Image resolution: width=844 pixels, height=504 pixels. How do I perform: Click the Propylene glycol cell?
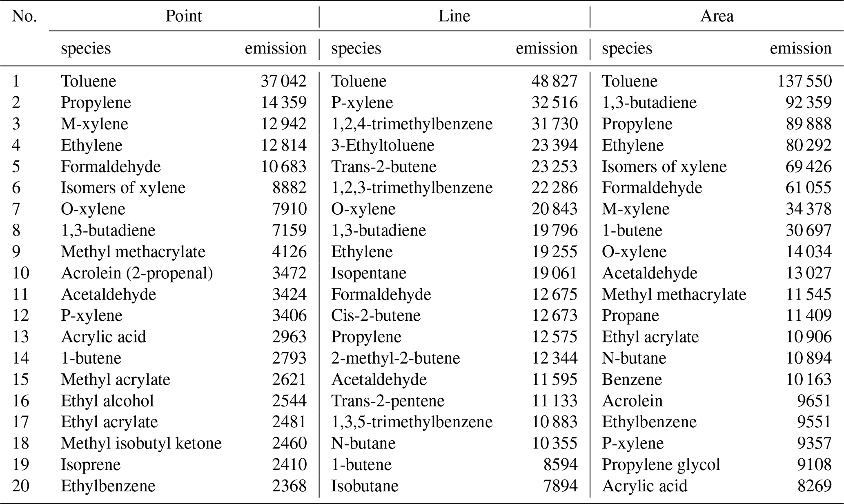tap(661, 464)
